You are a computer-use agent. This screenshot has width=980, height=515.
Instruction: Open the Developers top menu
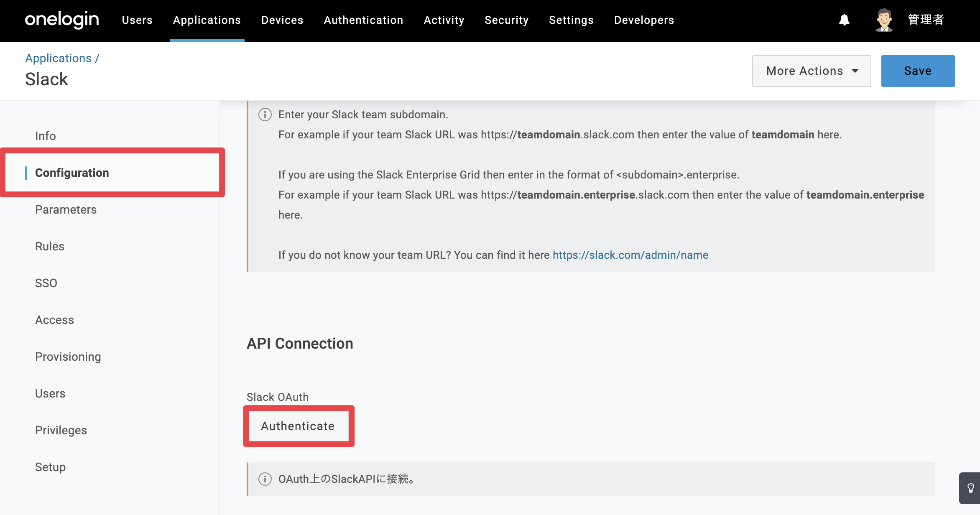644,20
